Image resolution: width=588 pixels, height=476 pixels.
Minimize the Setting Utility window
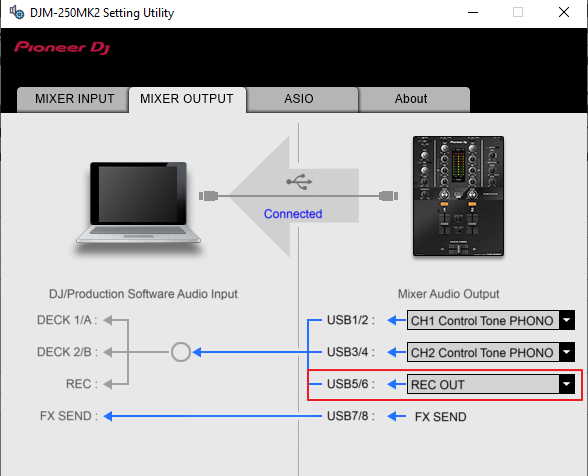pyautogui.click(x=473, y=12)
